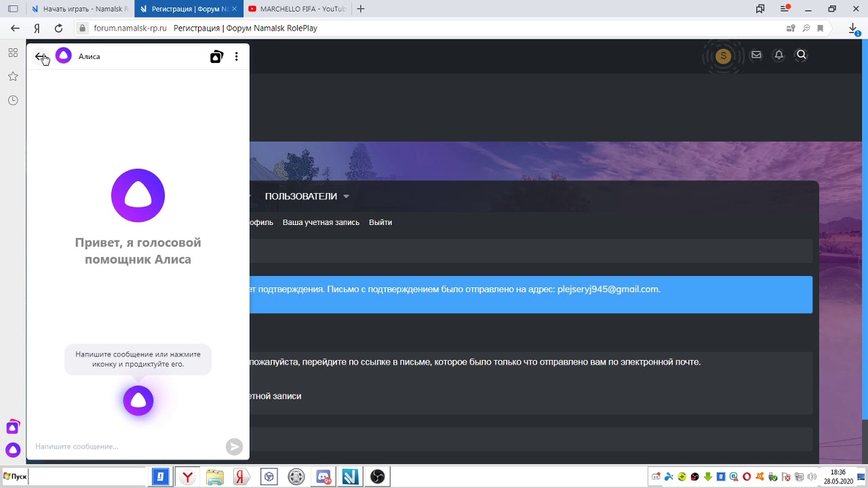Switch to the 'Начать играть - Namalsk' tab

pyautogui.click(x=80, y=9)
